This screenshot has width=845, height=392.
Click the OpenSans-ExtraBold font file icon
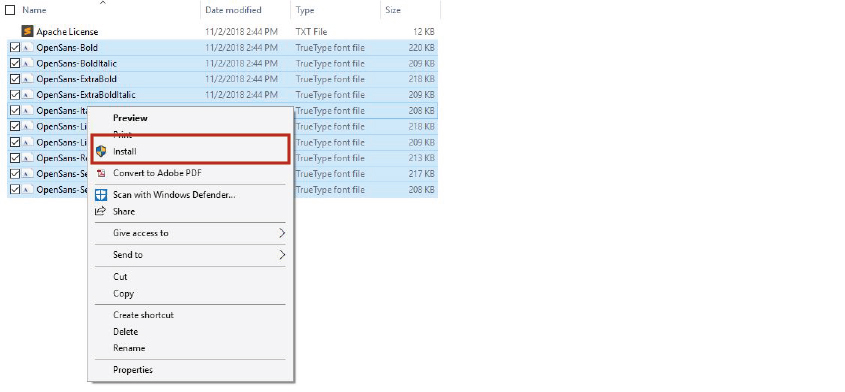(28, 79)
